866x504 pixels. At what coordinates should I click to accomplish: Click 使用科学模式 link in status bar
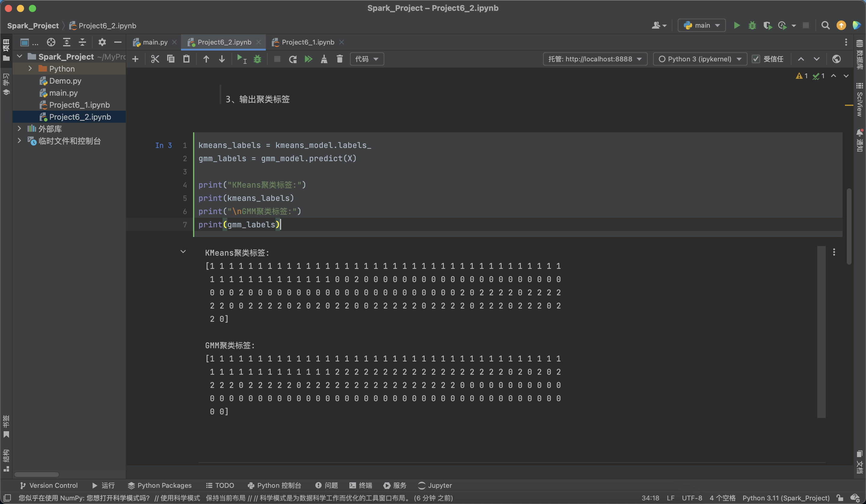coord(180,498)
